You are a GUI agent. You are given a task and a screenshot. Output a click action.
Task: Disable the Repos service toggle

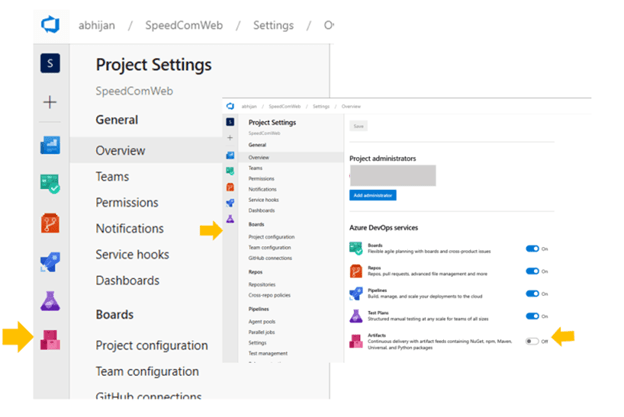532,271
